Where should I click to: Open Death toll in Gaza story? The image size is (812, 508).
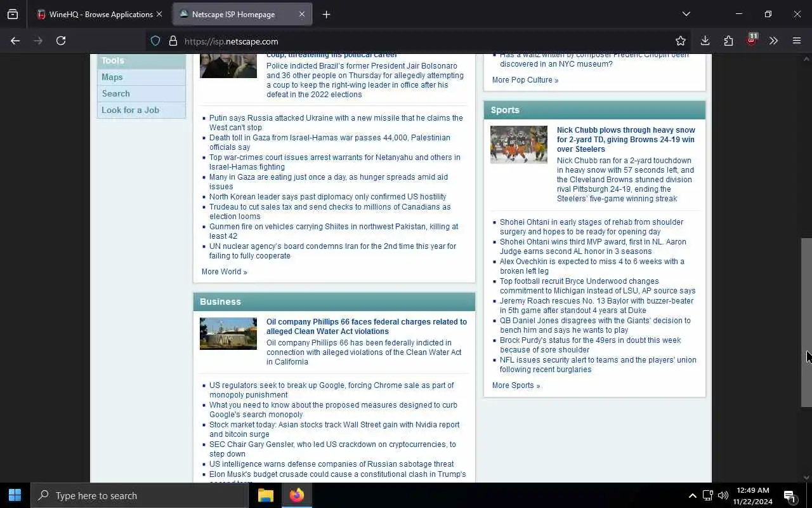pyautogui.click(x=330, y=142)
